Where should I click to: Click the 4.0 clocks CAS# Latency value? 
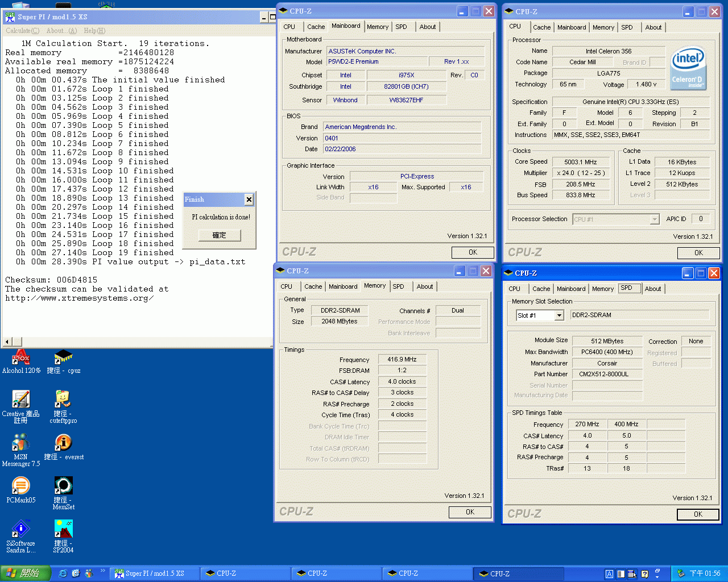tap(402, 382)
